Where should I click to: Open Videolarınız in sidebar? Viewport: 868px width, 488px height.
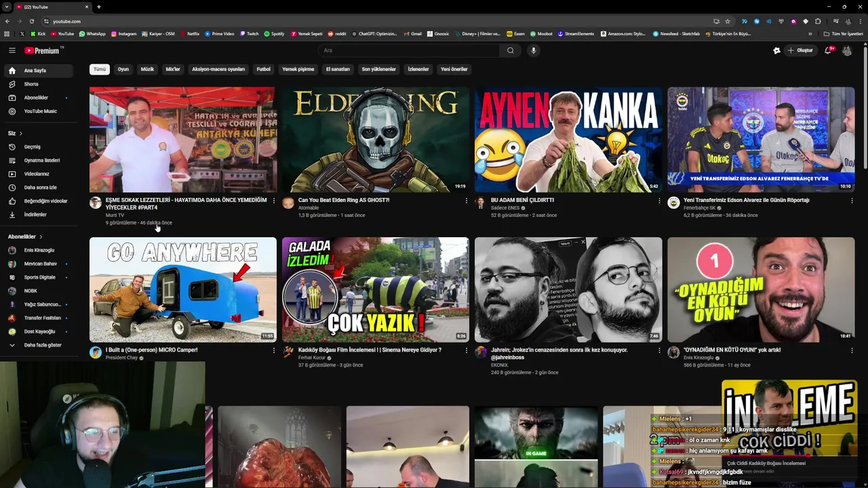pos(40,174)
